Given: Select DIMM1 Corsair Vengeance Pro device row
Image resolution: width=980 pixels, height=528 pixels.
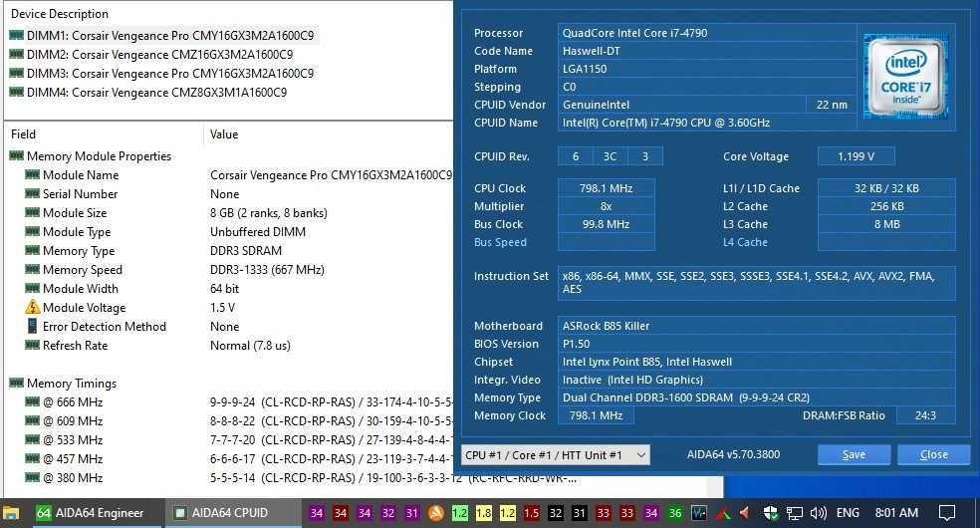Looking at the screenshot, I should point(162,36).
